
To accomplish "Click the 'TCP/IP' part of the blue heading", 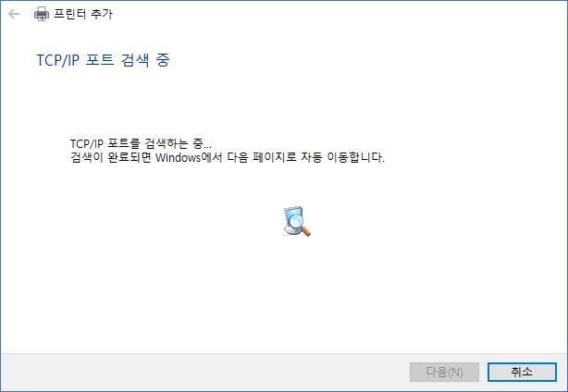I will coord(58,60).
